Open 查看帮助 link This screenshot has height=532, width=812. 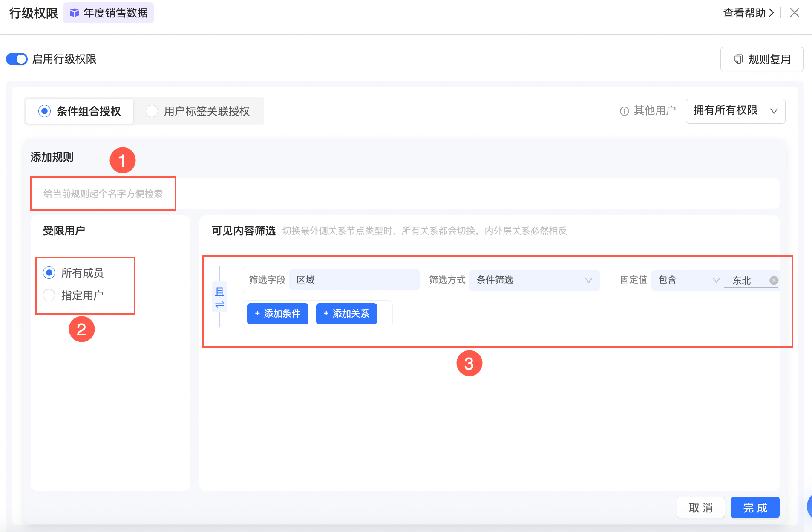(x=749, y=13)
